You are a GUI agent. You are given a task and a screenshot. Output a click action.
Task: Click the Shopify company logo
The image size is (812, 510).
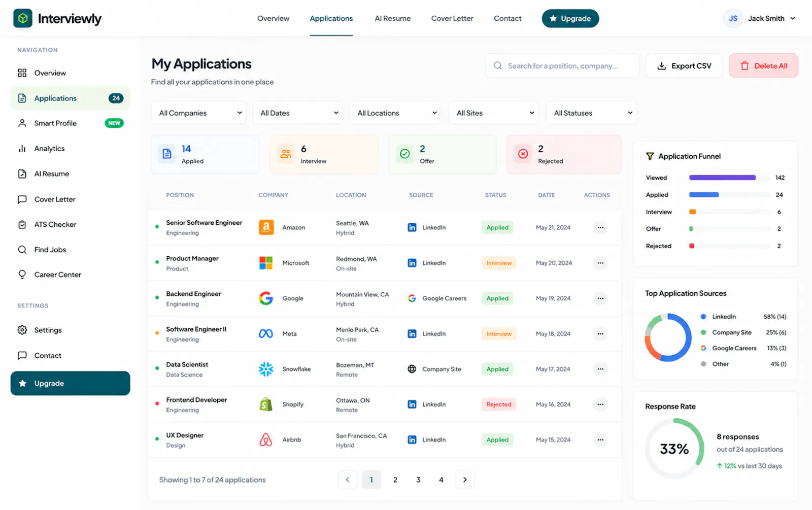coord(266,404)
